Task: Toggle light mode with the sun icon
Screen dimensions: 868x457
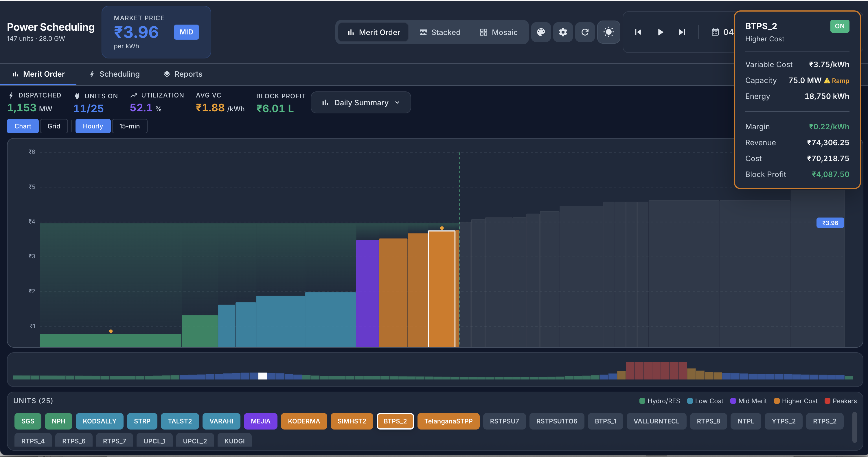Action: (x=608, y=32)
